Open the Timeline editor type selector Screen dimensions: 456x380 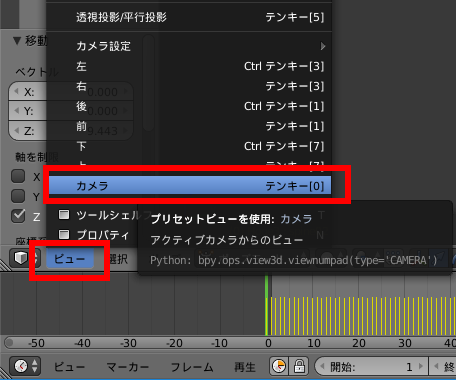[25, 366]
